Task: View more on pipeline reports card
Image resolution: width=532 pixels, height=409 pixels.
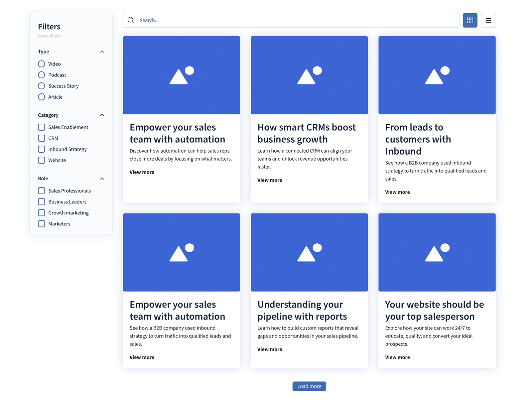Action: pos(269,349)
